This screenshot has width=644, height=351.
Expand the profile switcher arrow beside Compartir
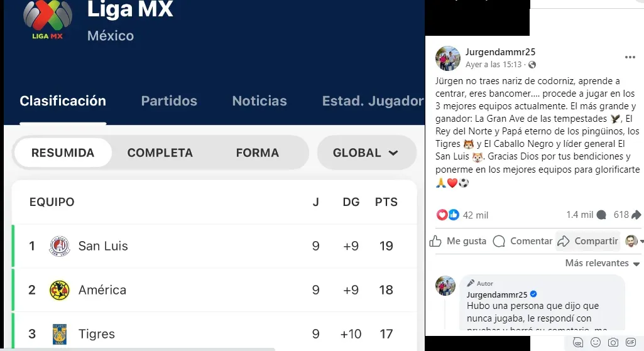click(x=641, y=241)
